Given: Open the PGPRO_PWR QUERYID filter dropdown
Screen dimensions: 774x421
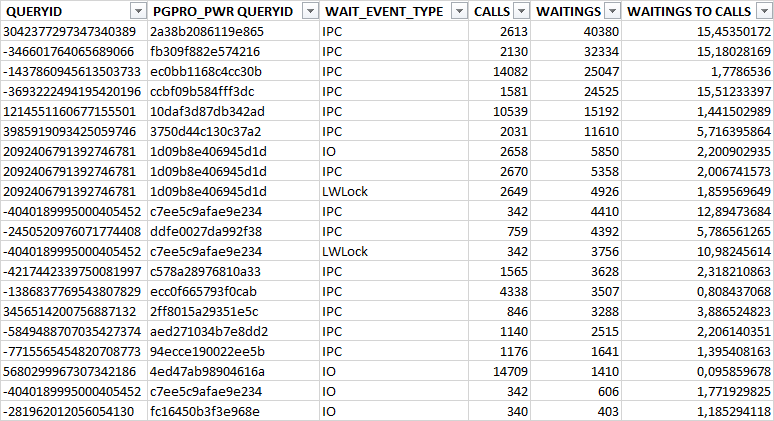Looking at the screenshot, I should 306,11.
